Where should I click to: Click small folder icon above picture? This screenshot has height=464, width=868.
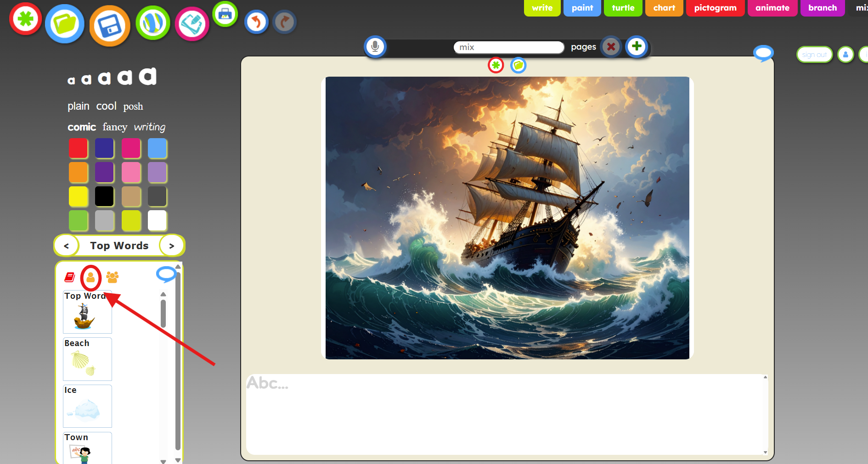pos(519,65)
